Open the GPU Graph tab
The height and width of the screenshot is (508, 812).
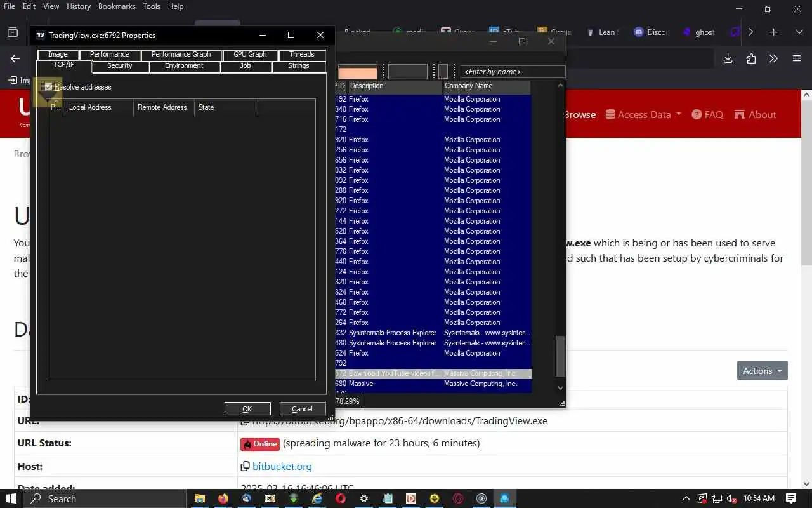coord(250,55)
